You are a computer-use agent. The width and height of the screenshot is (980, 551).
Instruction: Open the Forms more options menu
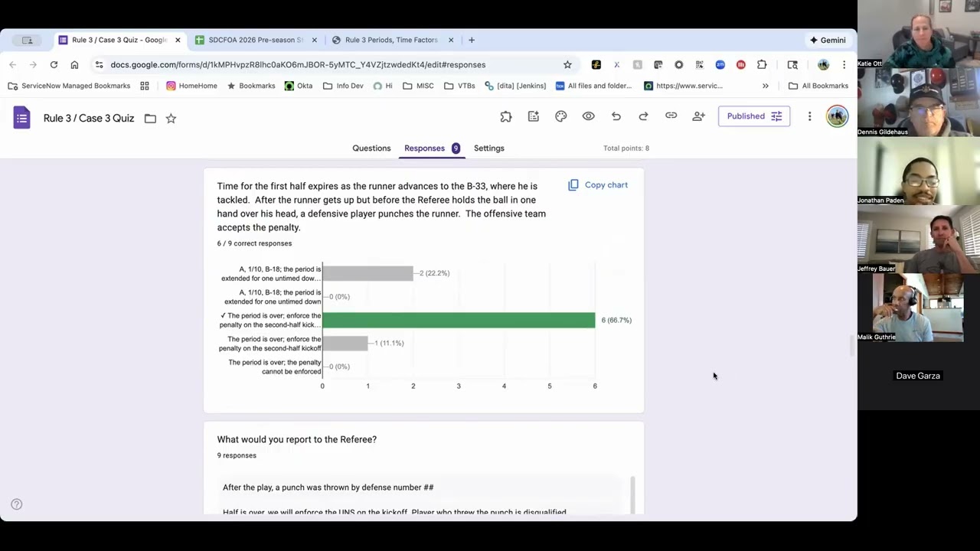(x=809, y=116)
